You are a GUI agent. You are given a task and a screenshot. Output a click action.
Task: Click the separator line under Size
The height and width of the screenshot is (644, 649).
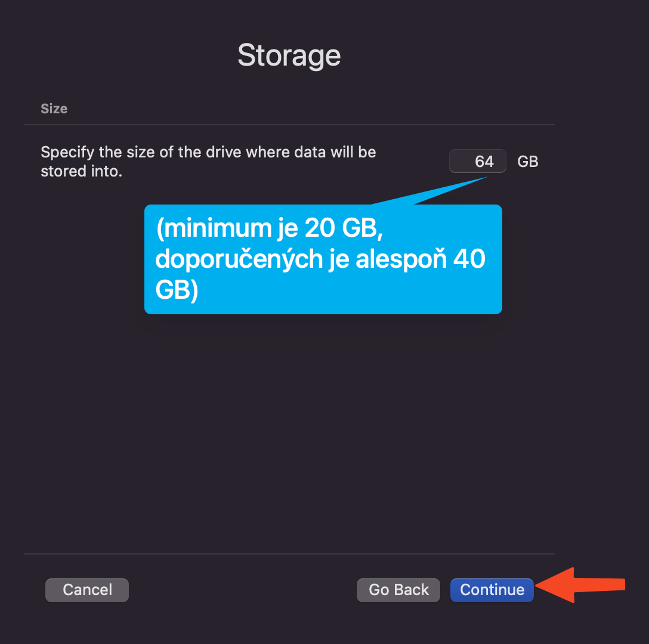click(289, 125)
